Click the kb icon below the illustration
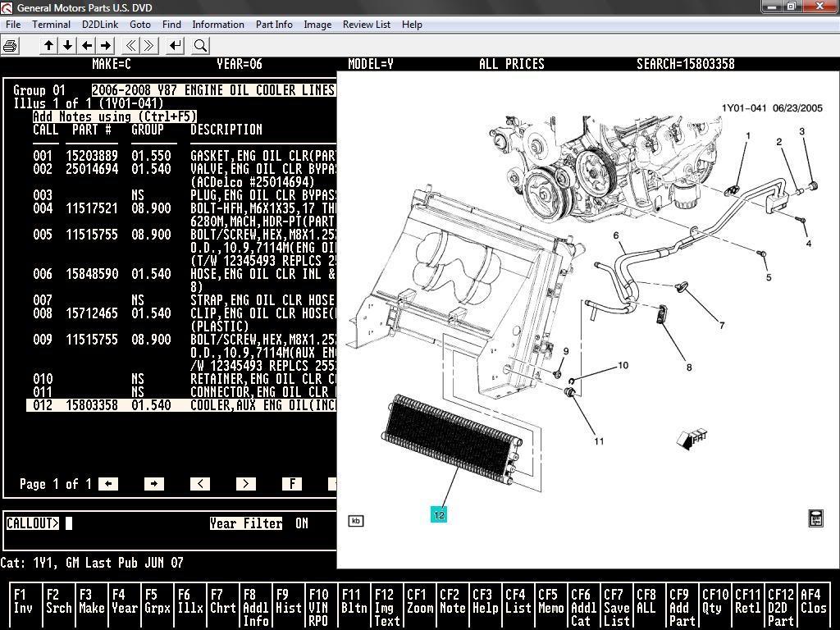The height and width of the screenshot is (630, 840). click(x=356, y=521)
